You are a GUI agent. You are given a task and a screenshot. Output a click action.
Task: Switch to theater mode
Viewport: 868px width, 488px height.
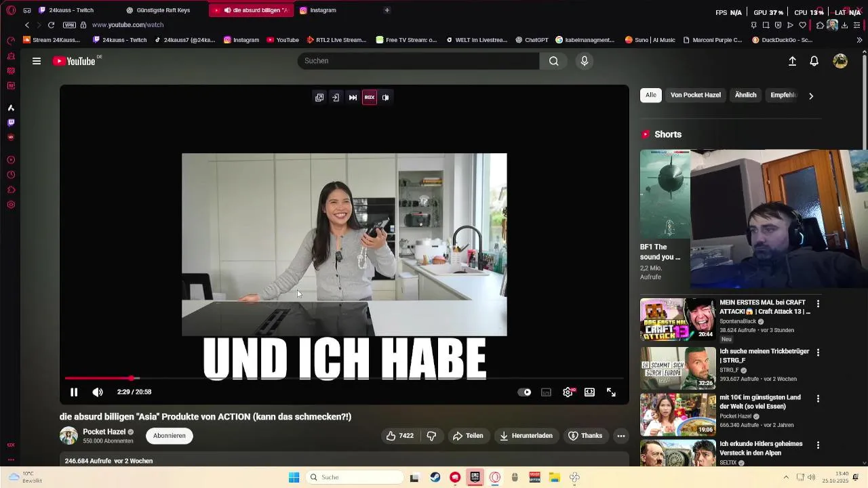tap(589, 392)
